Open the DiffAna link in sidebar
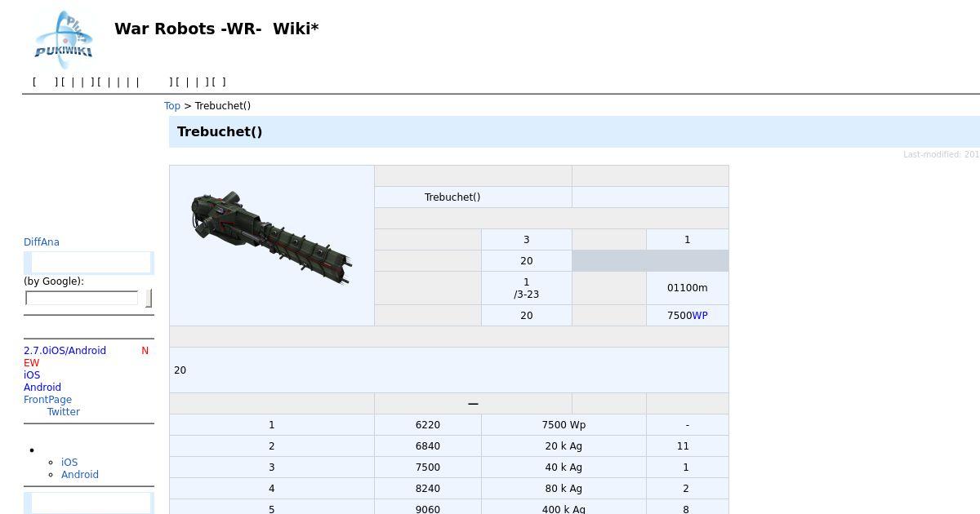The width and height of the screenshot is (980, 514). [x=42, y=242]
